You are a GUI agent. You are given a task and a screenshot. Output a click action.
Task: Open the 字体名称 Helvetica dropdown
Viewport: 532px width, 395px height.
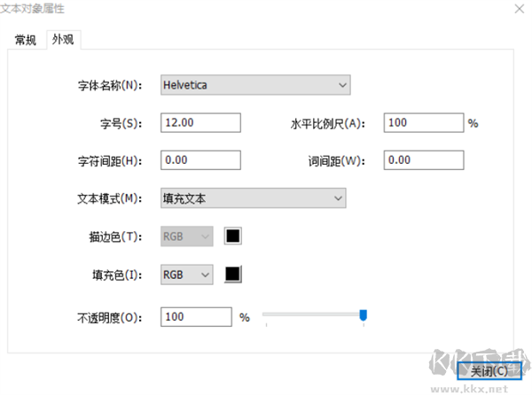[x=255, y=85]
